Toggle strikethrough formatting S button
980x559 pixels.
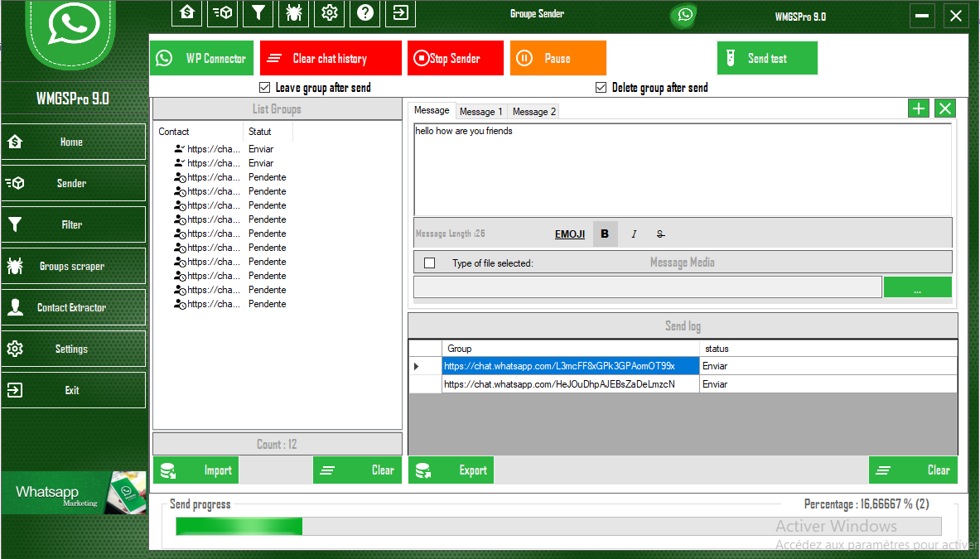[x=660, y=234]
